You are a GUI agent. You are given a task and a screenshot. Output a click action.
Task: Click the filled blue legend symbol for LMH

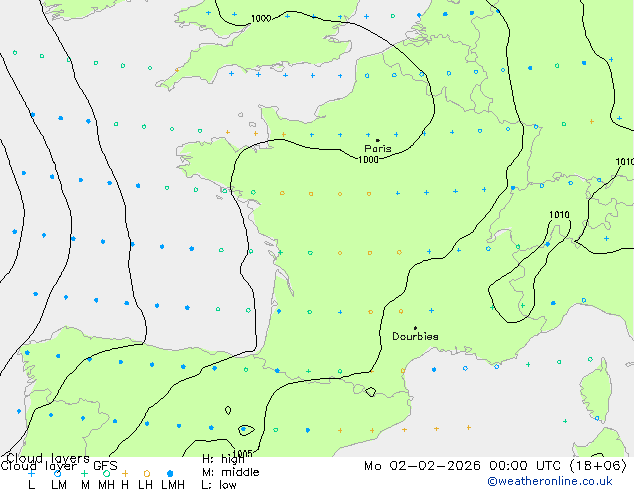[x=170, y=473]
